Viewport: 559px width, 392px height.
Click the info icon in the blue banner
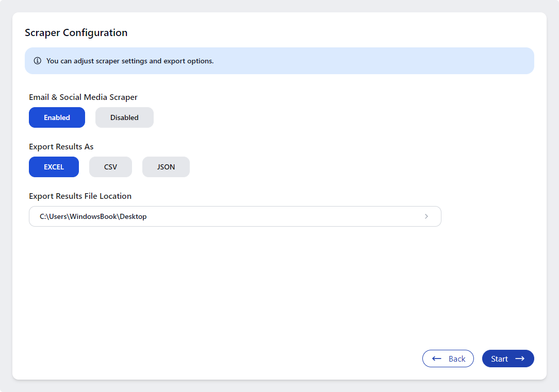pos(38,61)
